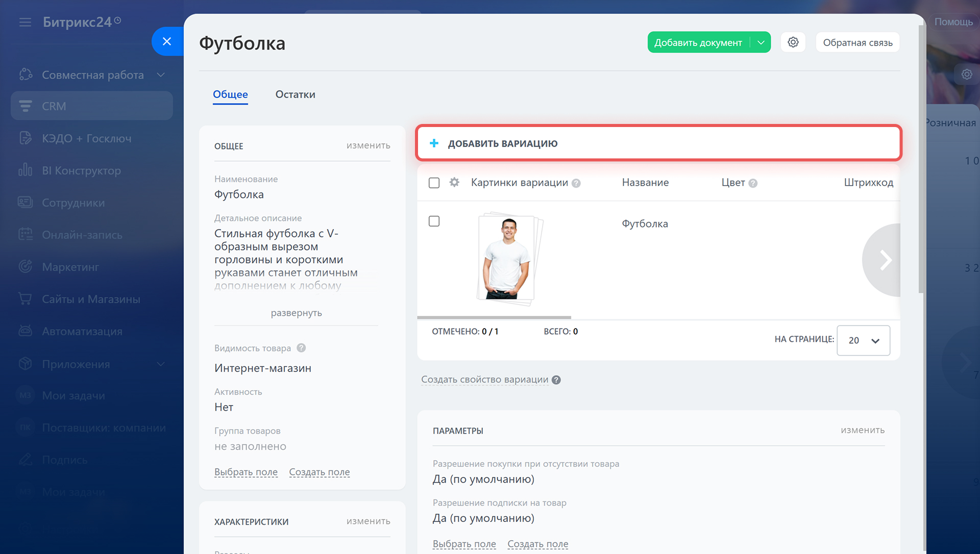The height and width of the screenshot is (554, 980).
Task: Open Маркетинг in the left menu
Action: tap(70, 267)
